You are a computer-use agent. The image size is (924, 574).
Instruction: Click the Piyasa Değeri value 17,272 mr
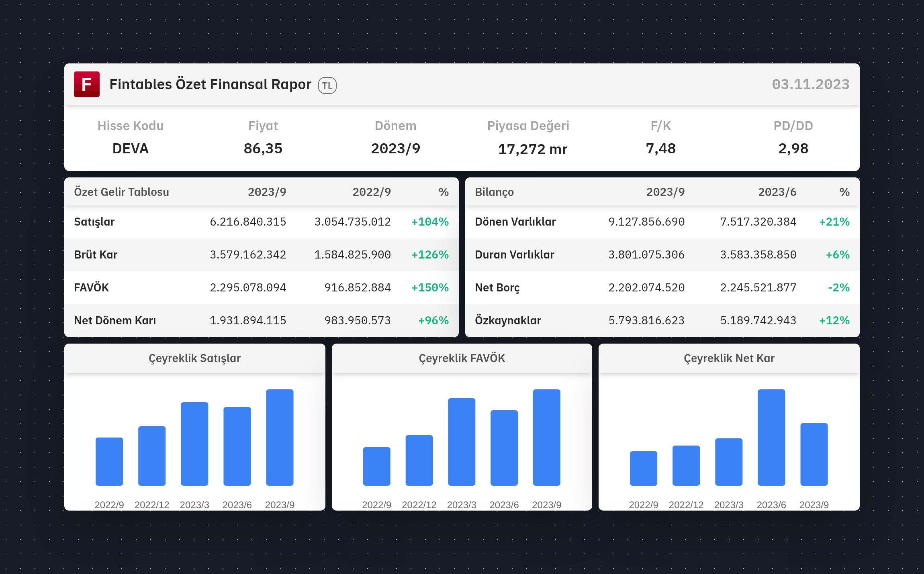532,149
